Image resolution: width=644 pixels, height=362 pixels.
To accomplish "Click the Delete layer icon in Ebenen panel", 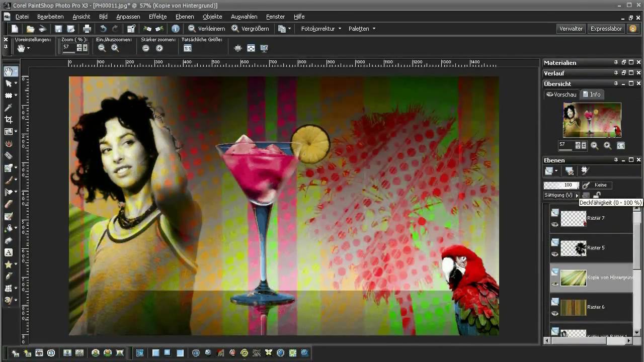I will pyautogui.click(x=570, y=171).
